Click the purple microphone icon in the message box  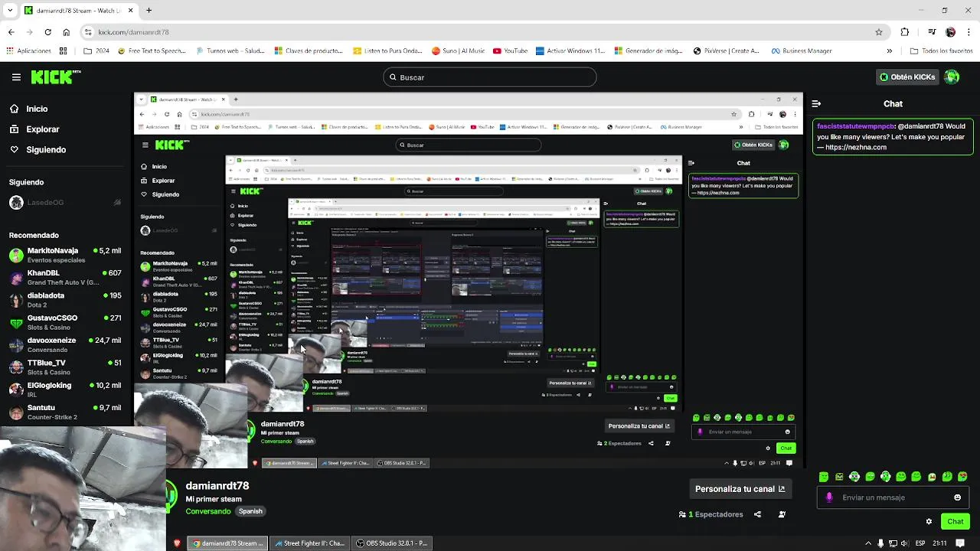[829, 497]
